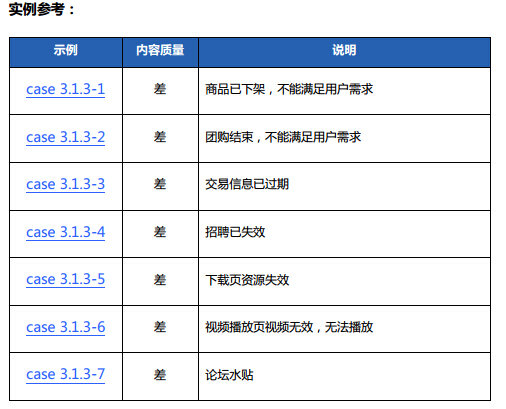The width and height of the screenshot is (506, 409).
Task: Click 差 in the case 3.1.3-5 row
Action: 160,280
